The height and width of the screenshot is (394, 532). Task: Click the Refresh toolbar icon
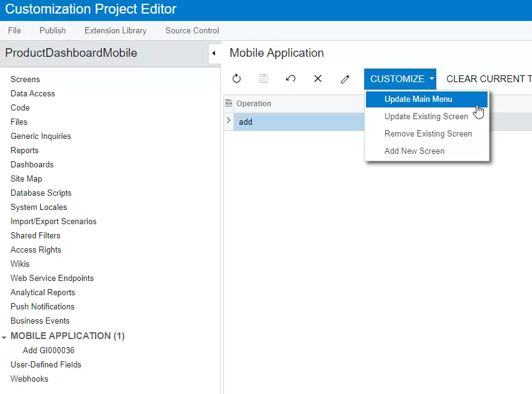(x=236, y=79)
